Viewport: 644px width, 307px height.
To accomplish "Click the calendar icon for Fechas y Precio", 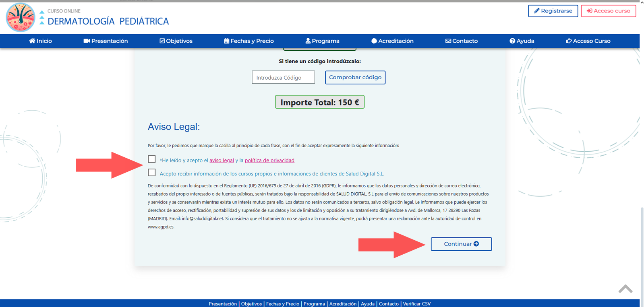I will click(227, 41).
